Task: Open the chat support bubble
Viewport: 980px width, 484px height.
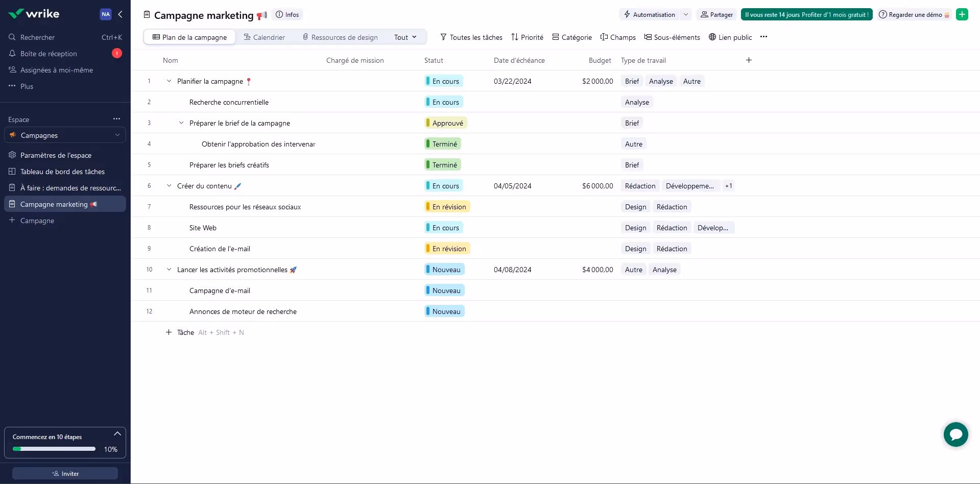Action: point(955,434)
